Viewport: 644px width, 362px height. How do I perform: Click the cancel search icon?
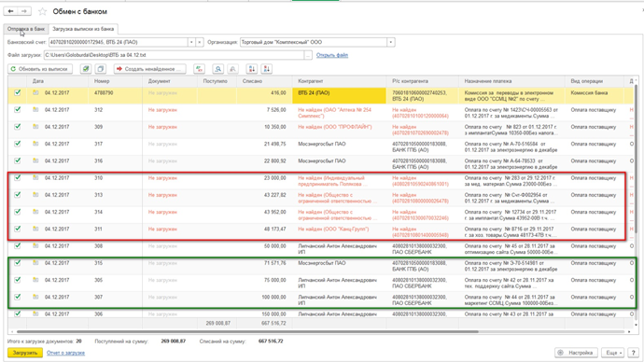click(x=232, y=69)
